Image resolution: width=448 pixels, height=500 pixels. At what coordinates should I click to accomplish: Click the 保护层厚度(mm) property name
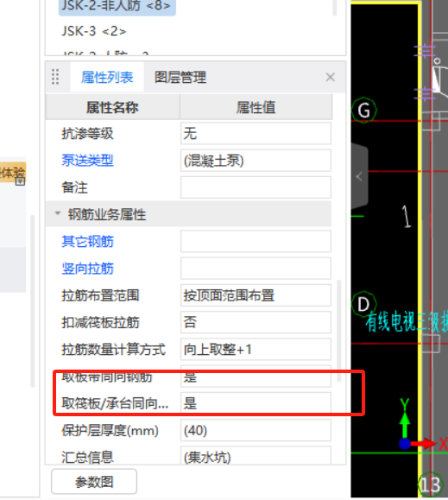pos(110,431)
